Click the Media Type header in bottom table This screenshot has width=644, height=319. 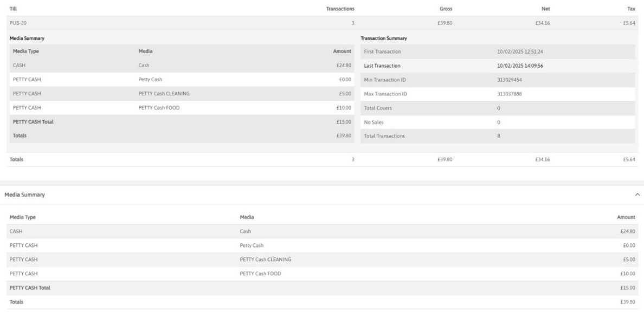[x=23, y=217]
